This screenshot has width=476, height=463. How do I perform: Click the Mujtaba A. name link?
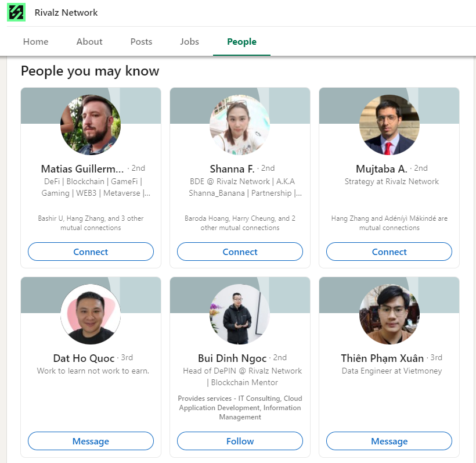[x=381, y=169]
